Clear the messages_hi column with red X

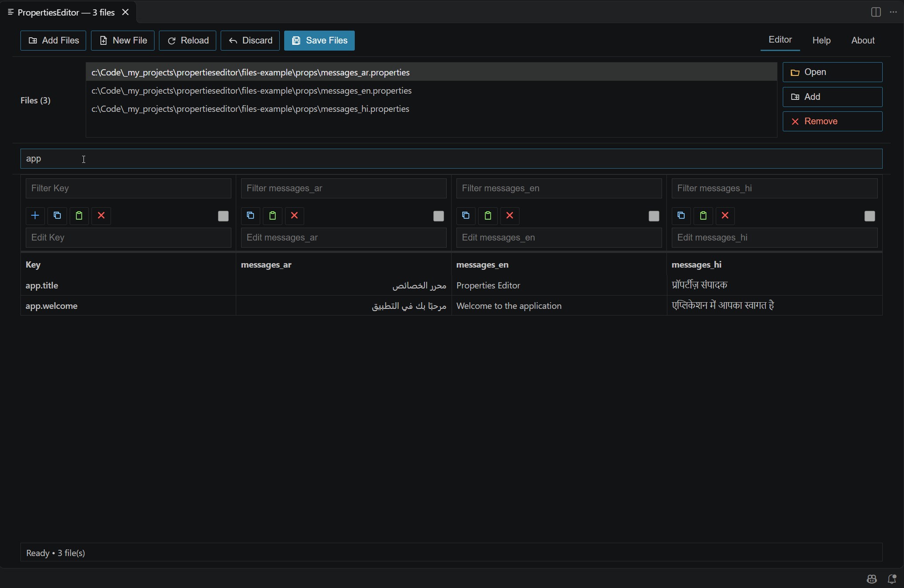pos(725,216)
